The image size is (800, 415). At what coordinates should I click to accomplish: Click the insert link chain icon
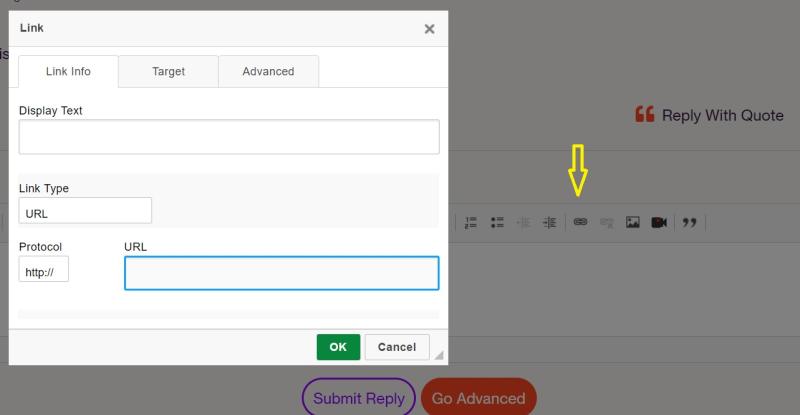tap(580, 222)
